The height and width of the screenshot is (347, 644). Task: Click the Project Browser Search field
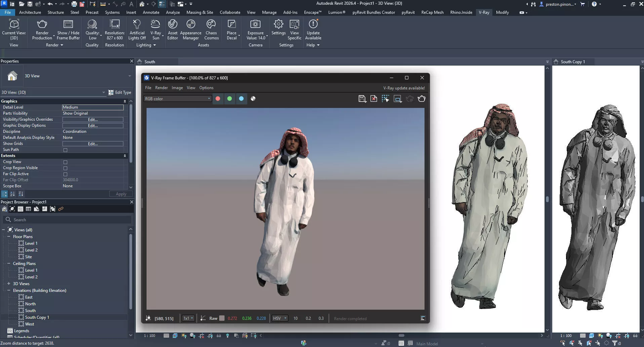pos(67,220)
